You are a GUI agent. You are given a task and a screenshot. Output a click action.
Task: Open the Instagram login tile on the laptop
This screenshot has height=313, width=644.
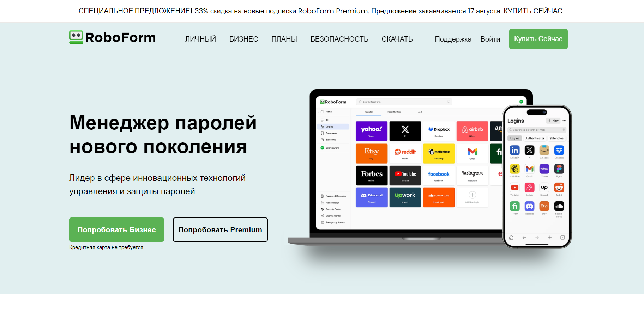click(x=472, y=176)
